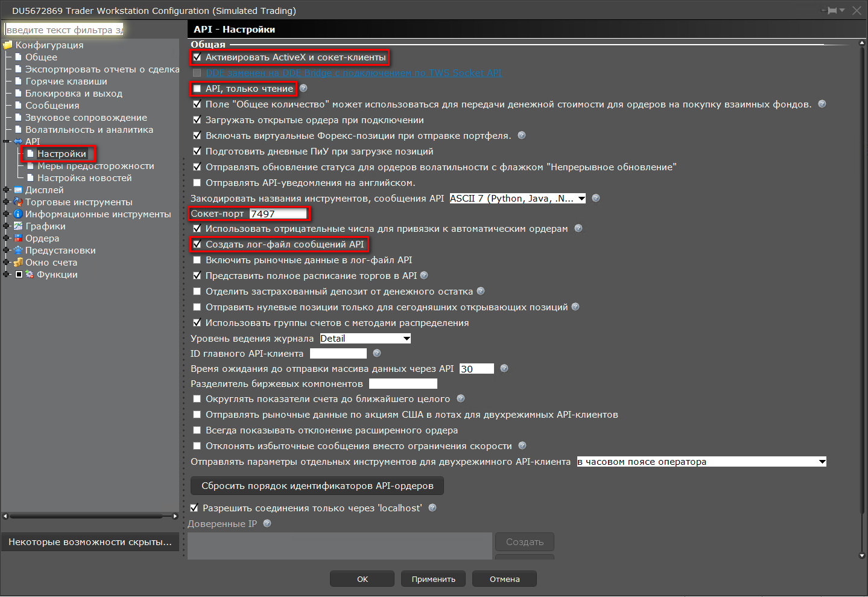Toggle 'Загружать открытые ордера при подключении'

click(x=197, y=120)
